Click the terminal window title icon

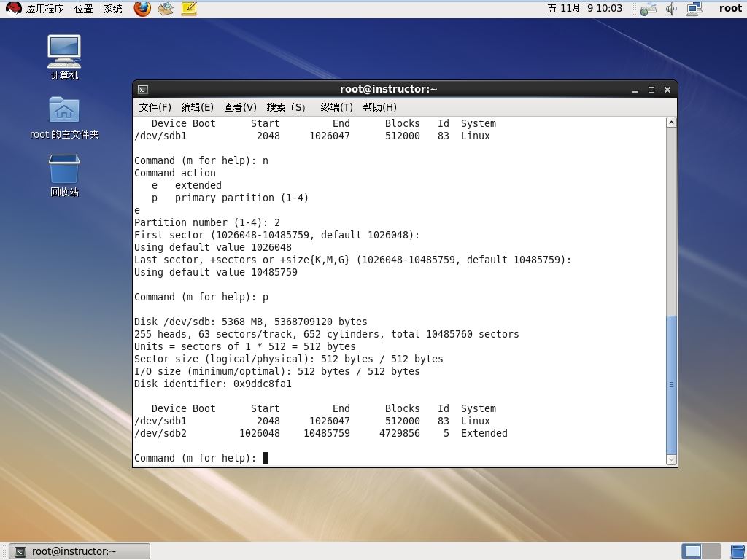coord(143,90)
